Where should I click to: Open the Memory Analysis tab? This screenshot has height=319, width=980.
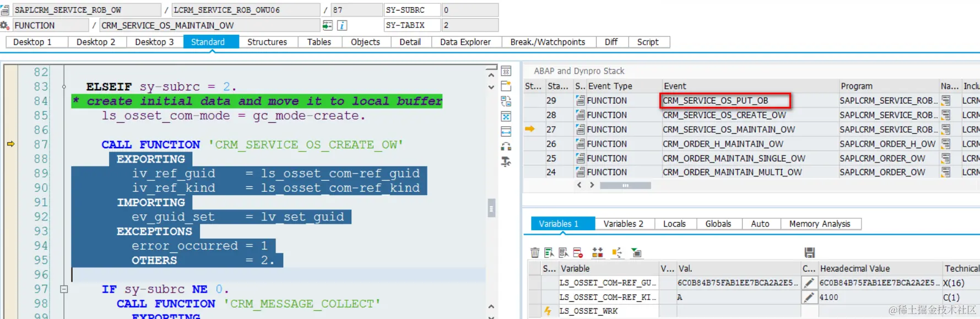coord(820,224)
